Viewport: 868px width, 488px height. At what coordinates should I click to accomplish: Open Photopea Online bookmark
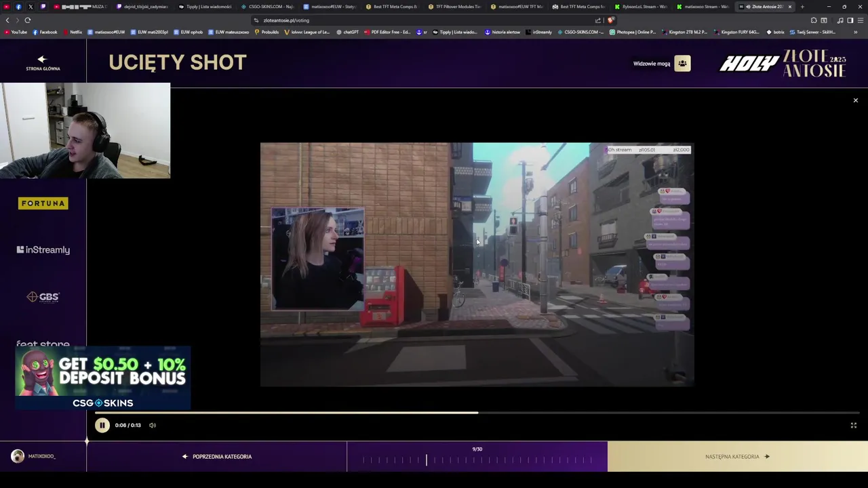(x=633, y=32)
